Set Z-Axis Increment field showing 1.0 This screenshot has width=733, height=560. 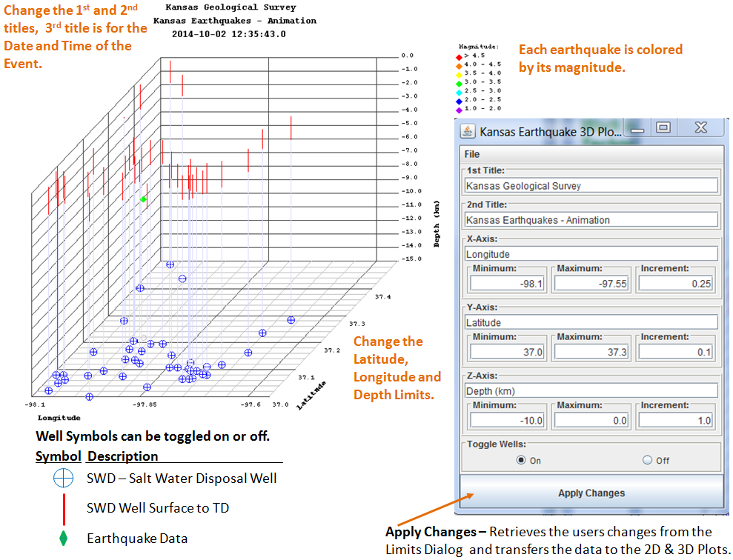click(x=676, y=420)
